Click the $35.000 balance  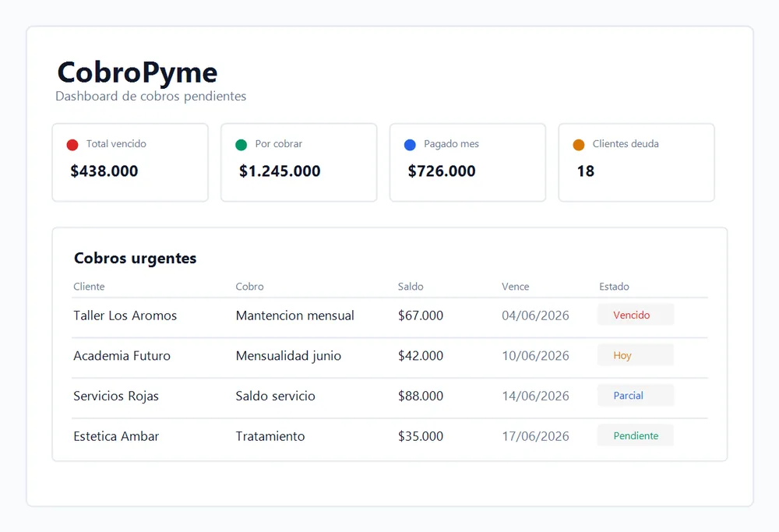421,436
